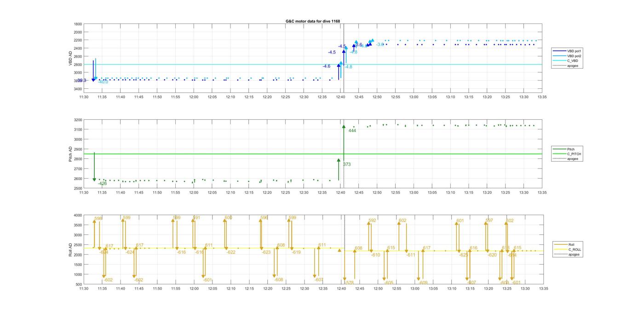Screen dimensions: 644x319
Task: Select the 'VBD pot2' legend entry
Action: pyautogui.click(x=567, y=56)
